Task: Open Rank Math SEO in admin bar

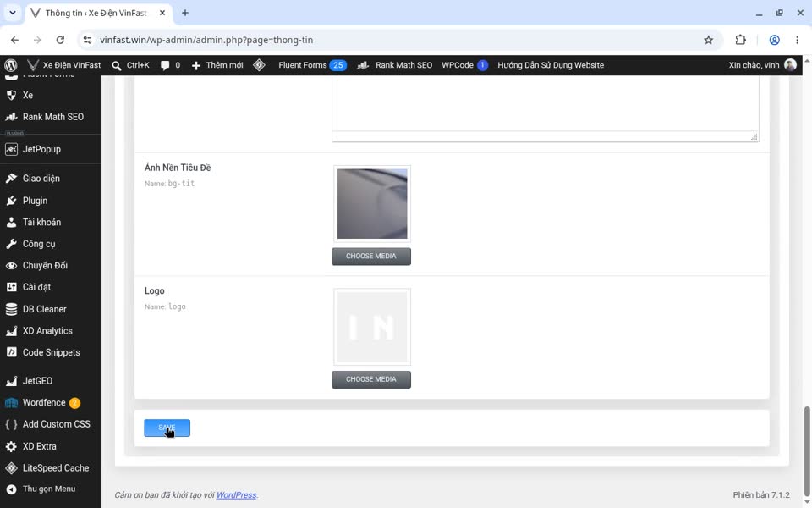Action: click(x=395, y=65)
